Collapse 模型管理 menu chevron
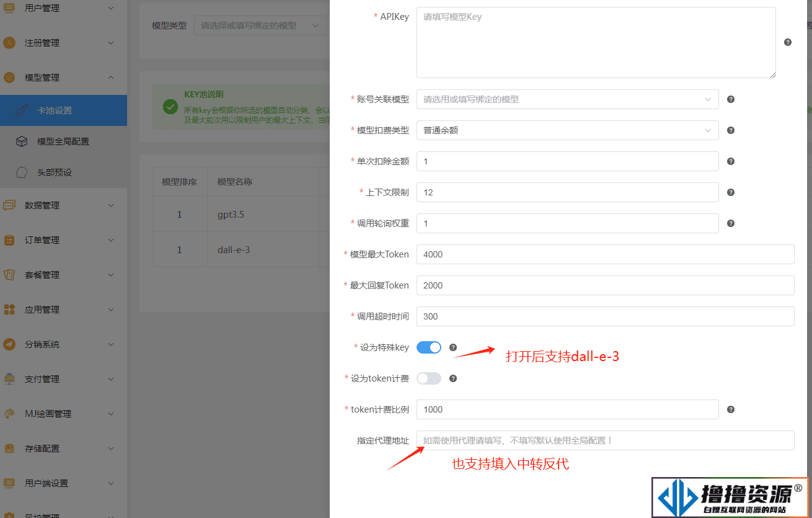 coord(111,78)
